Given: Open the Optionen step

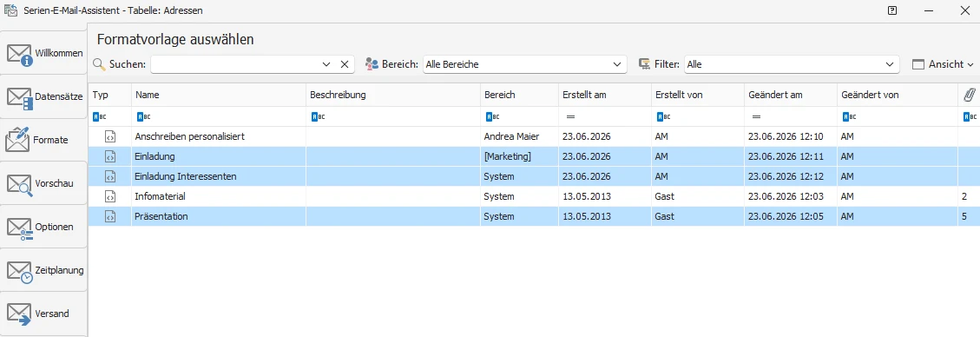Looking at the screenshot, I should tap(43, 227).
